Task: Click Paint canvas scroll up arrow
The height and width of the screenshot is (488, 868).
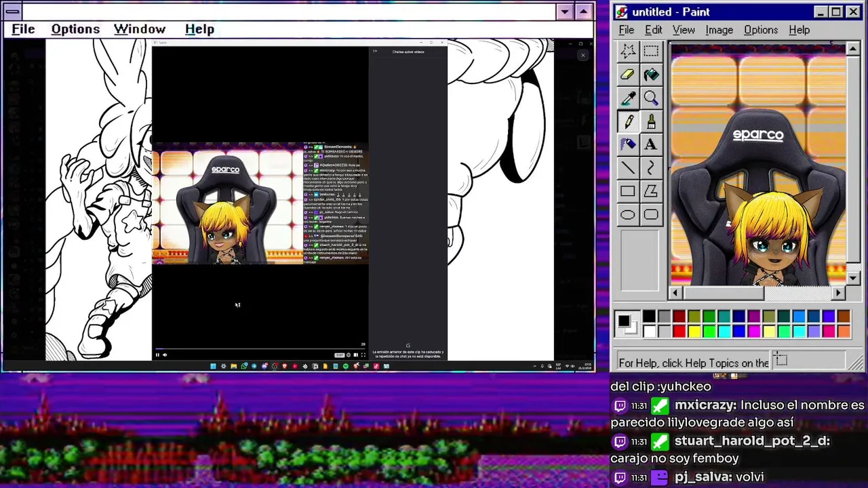Action: tap(852, 49)
